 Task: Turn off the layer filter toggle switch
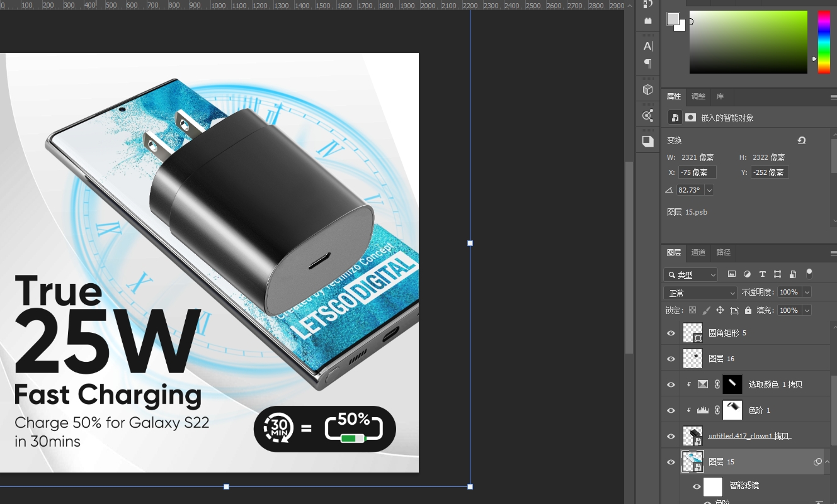(x=809, y=274)
